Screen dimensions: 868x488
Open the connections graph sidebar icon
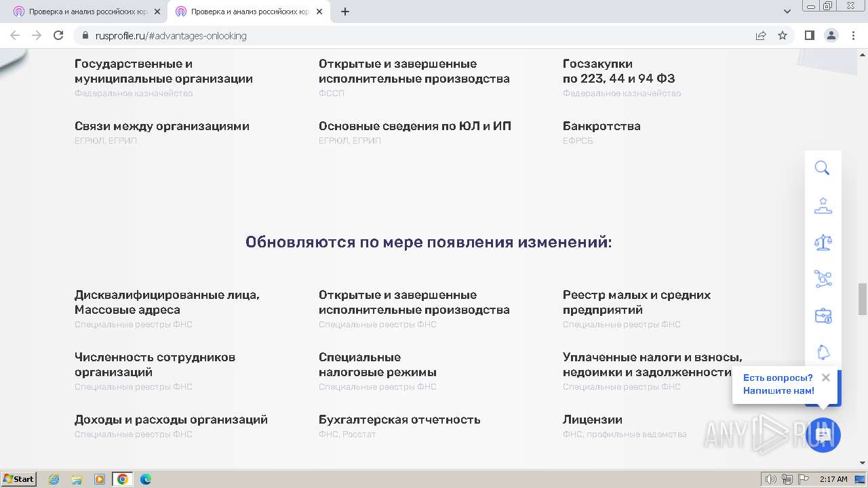tap(823, 279)
